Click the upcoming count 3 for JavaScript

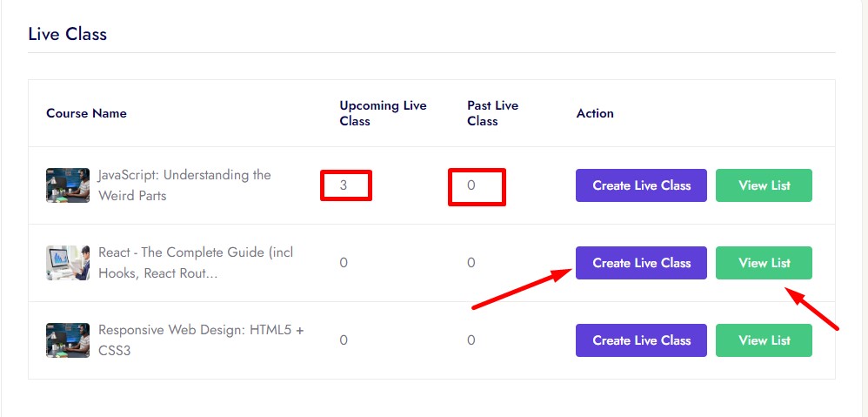(344, 185)
